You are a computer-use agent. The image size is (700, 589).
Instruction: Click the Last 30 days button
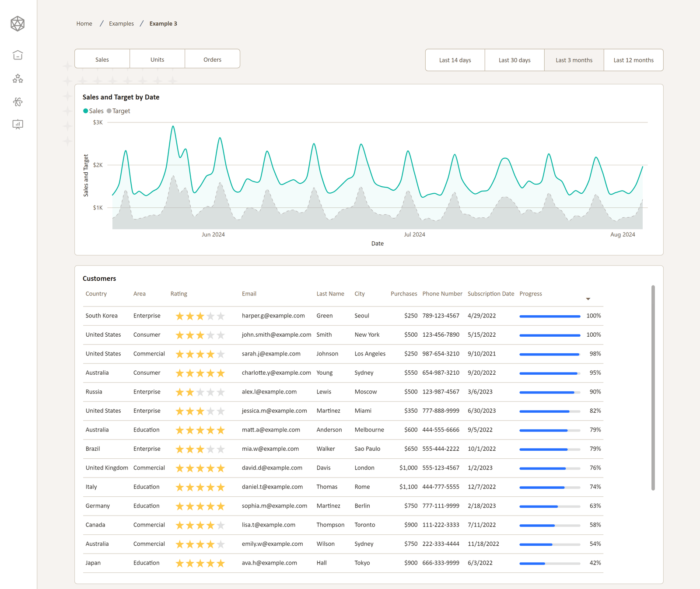pyautogui.click(x=514, y=60)
